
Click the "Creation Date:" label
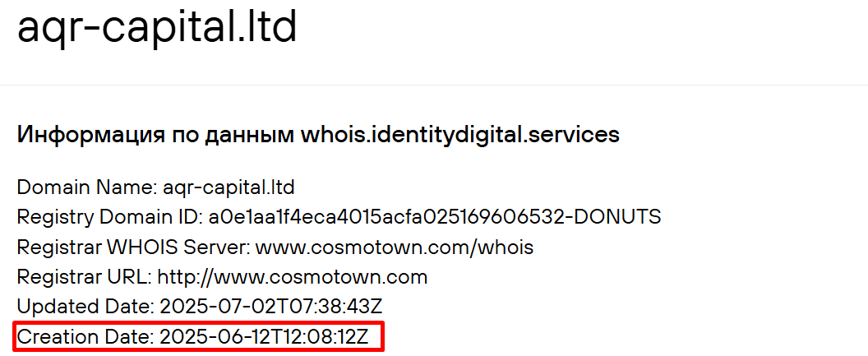click(x=85, y=336)
